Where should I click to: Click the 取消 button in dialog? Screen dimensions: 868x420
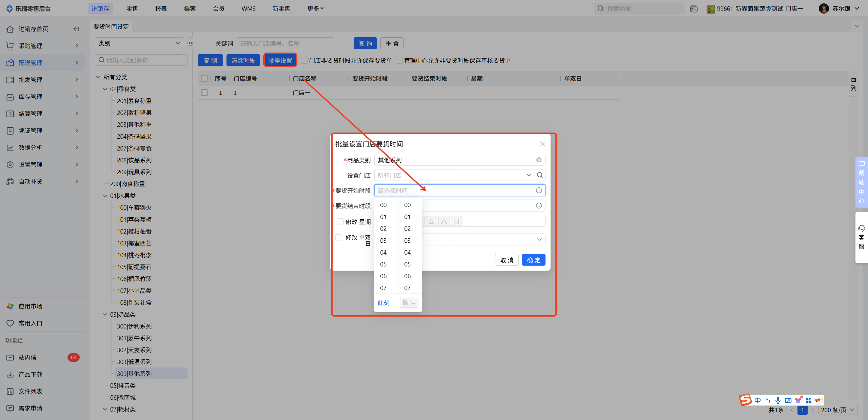tap(507, 260)
